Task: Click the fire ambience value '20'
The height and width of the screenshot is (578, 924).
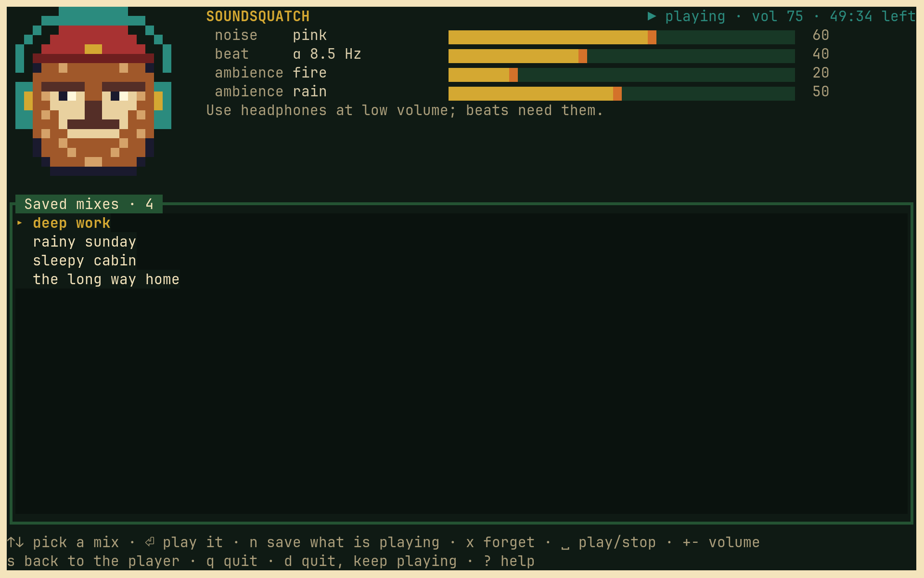Action: click(x=821, y=73)
